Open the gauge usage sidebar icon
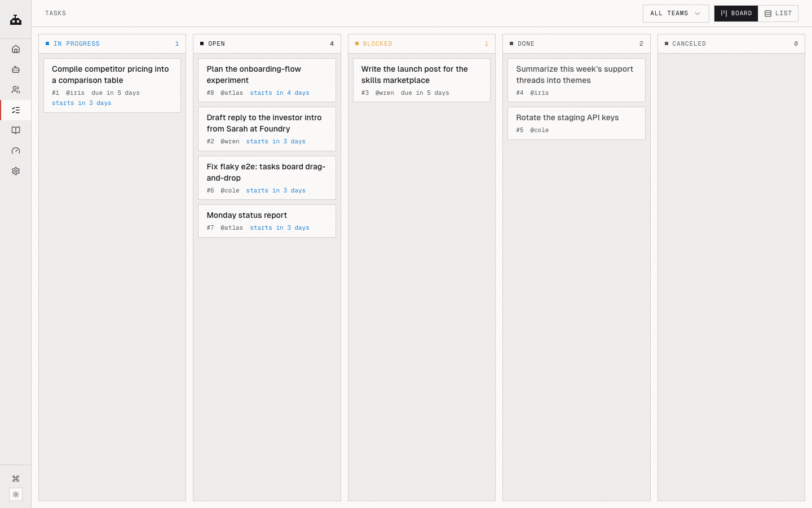 (16, 151)
